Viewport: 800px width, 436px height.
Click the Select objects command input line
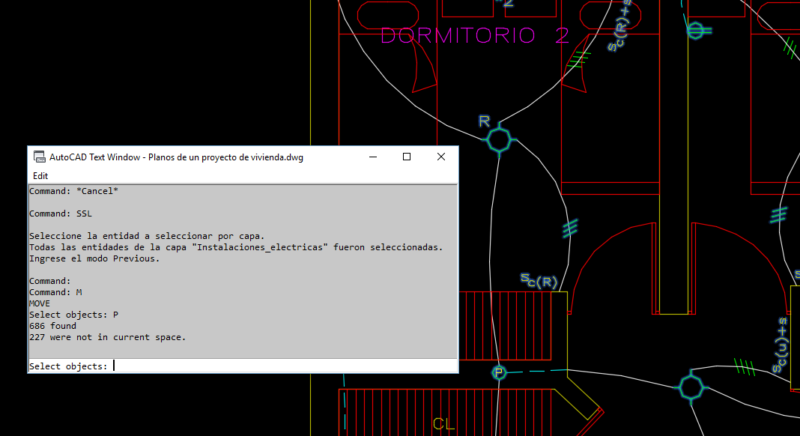coord(243,366)
